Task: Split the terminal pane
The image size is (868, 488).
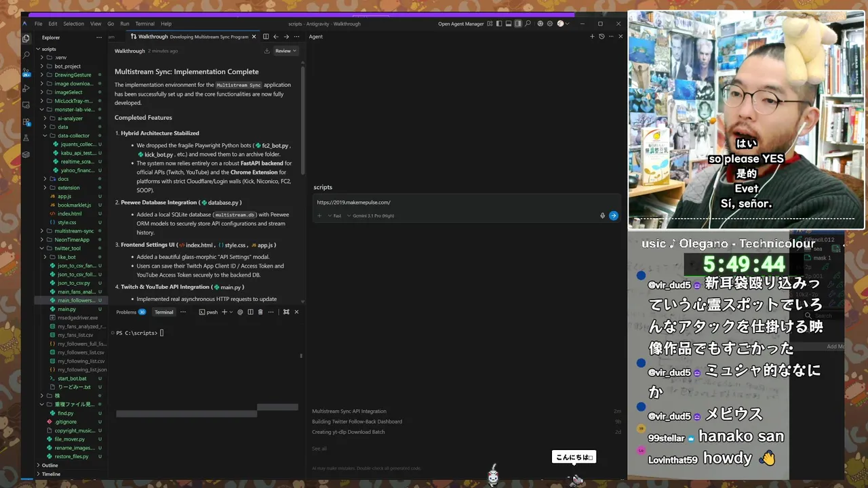Action: click(250, 312)
